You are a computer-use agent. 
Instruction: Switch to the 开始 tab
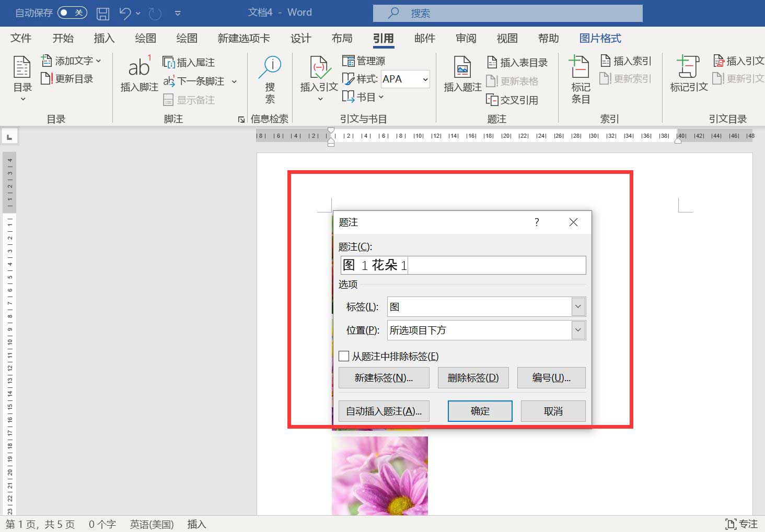coord(63,38)
